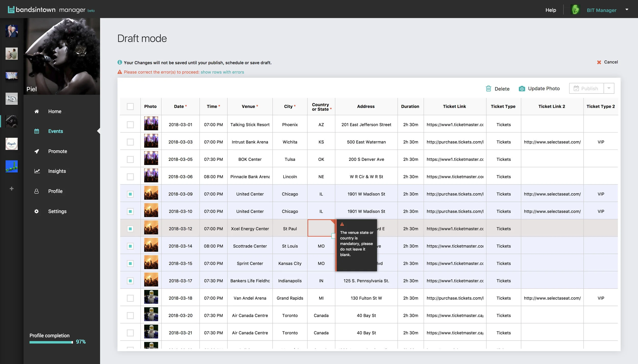The height and width of the screenshot is (364, 638).
Task: Click the 08:00 PM time for Lincoln
Action: click(213, 177)
